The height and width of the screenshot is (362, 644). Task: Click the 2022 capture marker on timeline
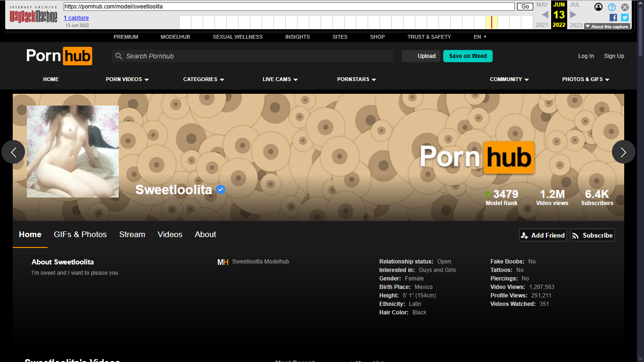[x=492, y=22]
